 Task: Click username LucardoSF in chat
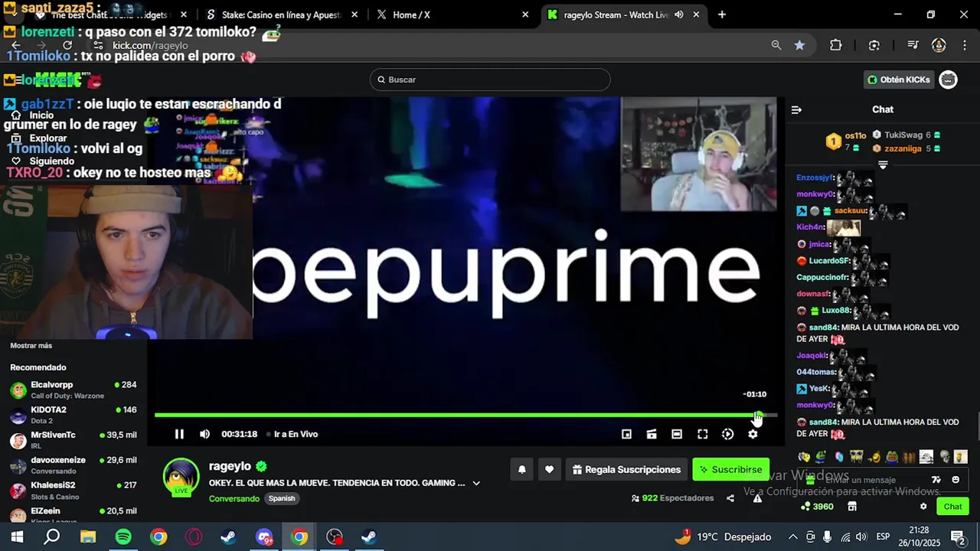pos(830,261)
